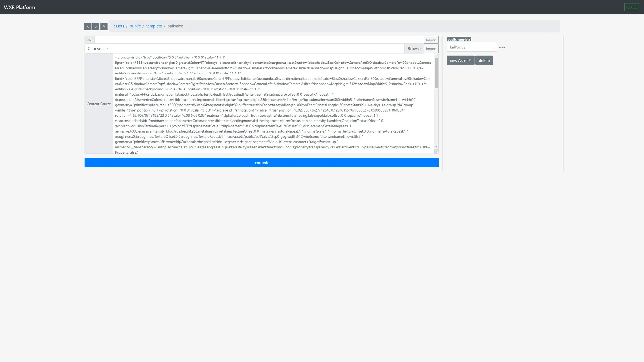Click Import next to Browse button
Viewport: 644px width, 362px height.
click(x=431, y=49)
